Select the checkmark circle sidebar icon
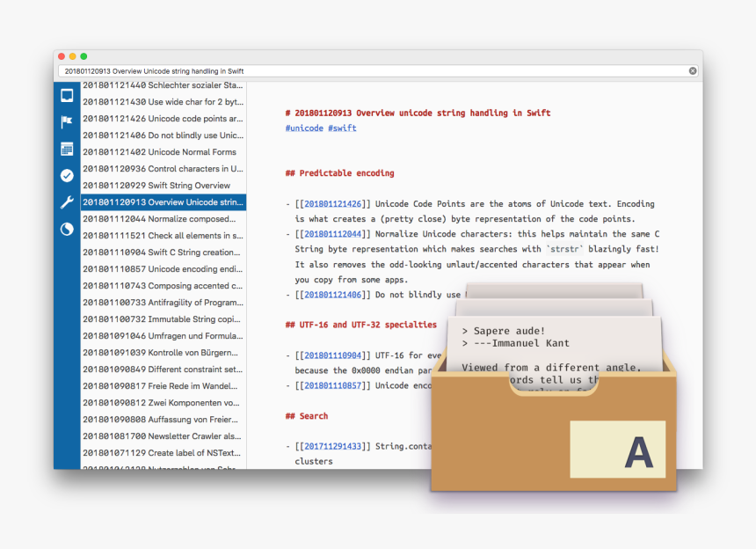The height and width of the screenshot is (549, 756). click(x=67, y=176)
